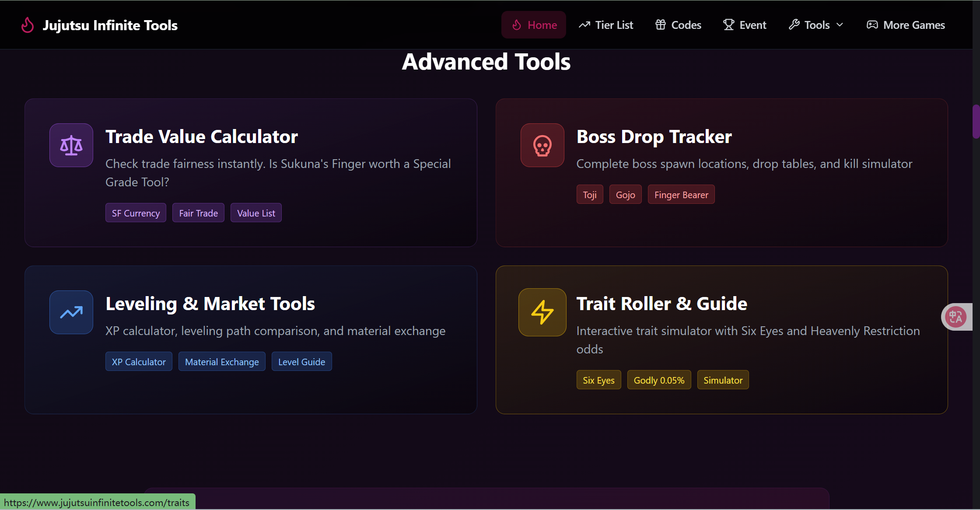980x510 pixels.
Task: Click the Godly 0.05% odds tag
Action: point(659,380)
